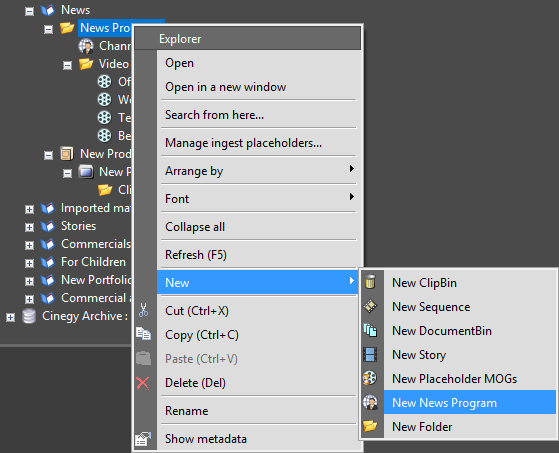
Task: Click the New Placeholder MOGs reel icon
Action: click(x=370, y=378)
